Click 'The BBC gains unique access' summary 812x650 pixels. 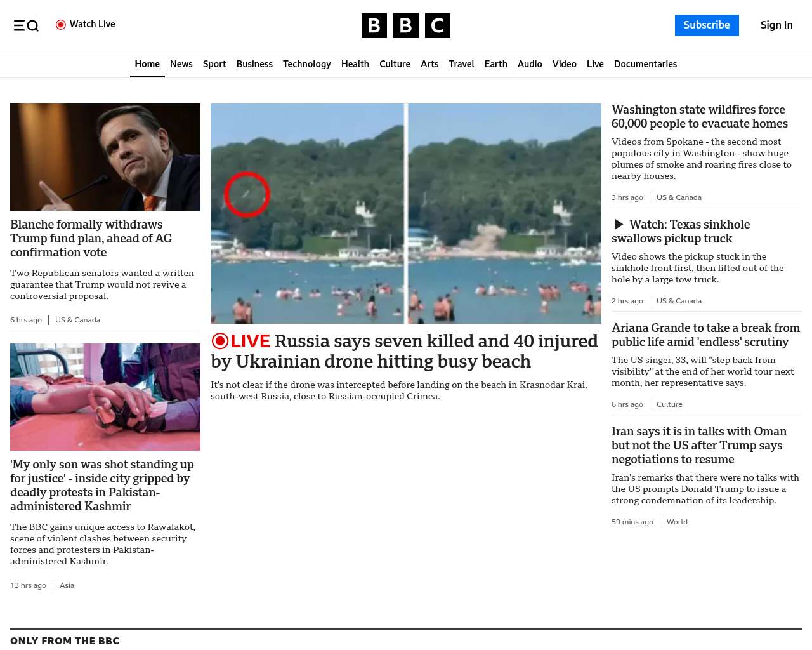pyautogui.click(x=103, y=544)
